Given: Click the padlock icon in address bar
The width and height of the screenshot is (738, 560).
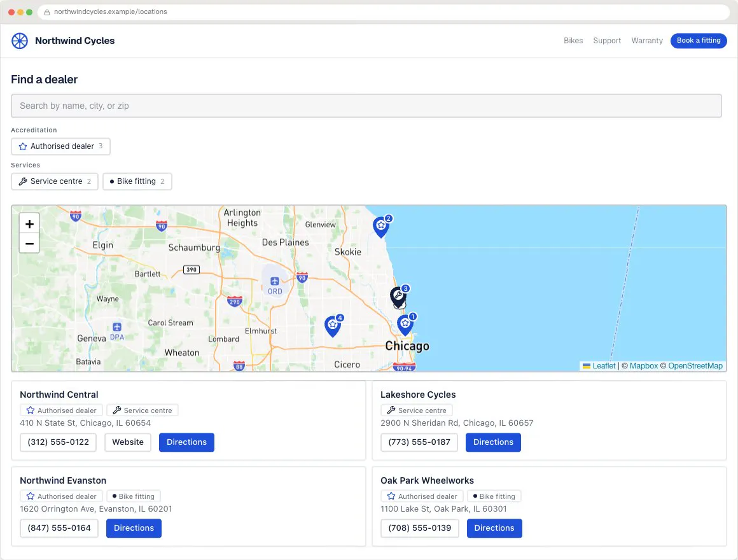Looking at the screenshot, I should [x=47, y=12].
